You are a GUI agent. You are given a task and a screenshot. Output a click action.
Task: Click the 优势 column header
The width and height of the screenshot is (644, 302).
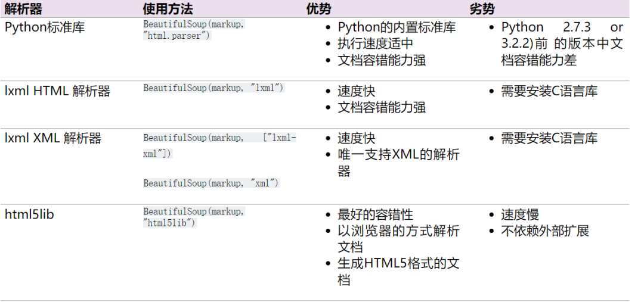tap(318, 9)
